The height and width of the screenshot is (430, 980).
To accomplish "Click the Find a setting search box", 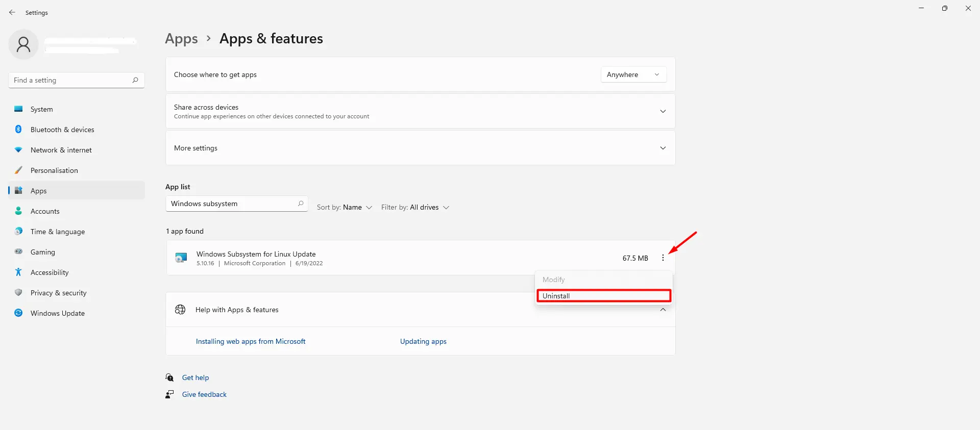I will coord(77,80).
